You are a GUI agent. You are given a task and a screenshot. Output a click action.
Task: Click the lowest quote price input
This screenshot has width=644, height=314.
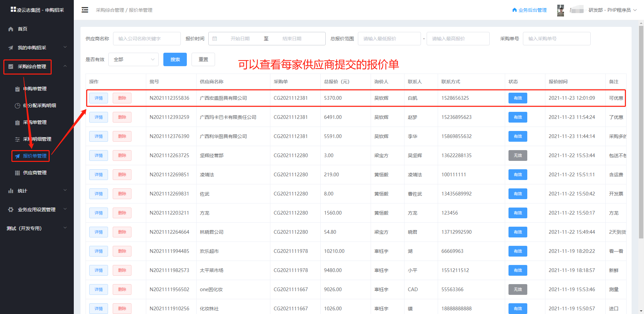tap(389, 39)
